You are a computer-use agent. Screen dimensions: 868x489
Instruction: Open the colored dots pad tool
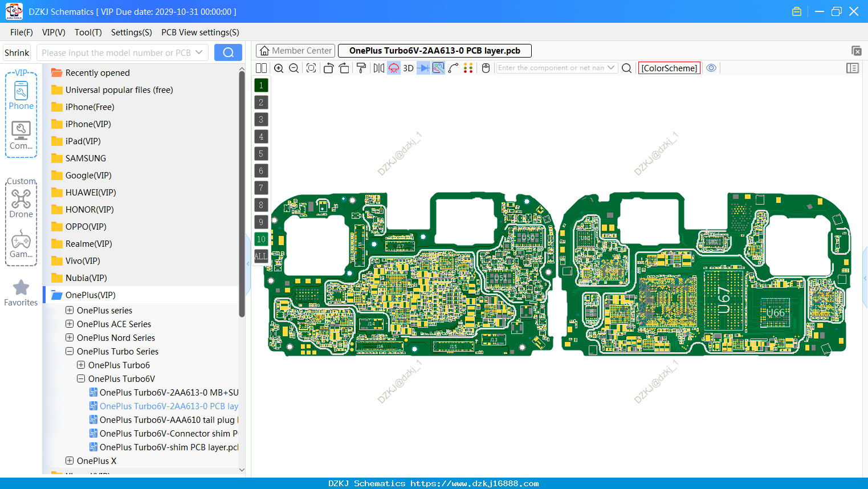click(468, 68)
